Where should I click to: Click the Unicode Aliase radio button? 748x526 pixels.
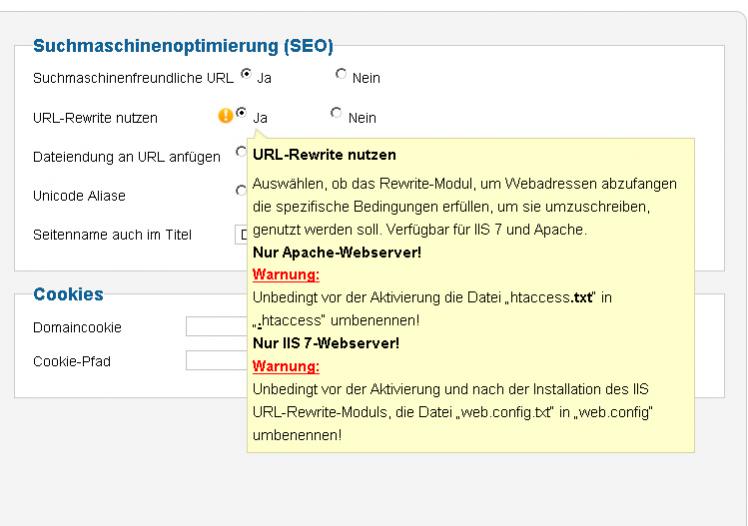(241, 191)
